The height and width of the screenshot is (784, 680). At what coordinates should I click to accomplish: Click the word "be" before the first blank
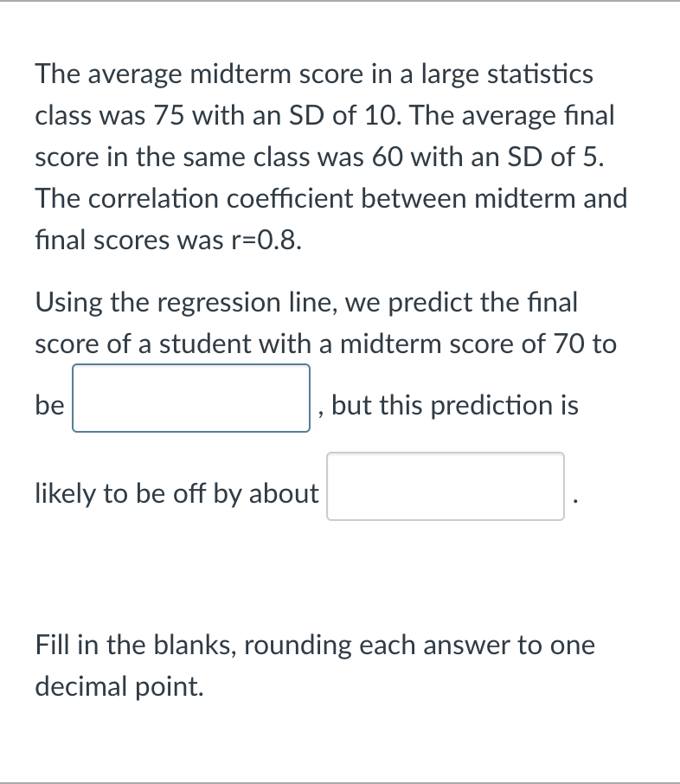point(48,404)
